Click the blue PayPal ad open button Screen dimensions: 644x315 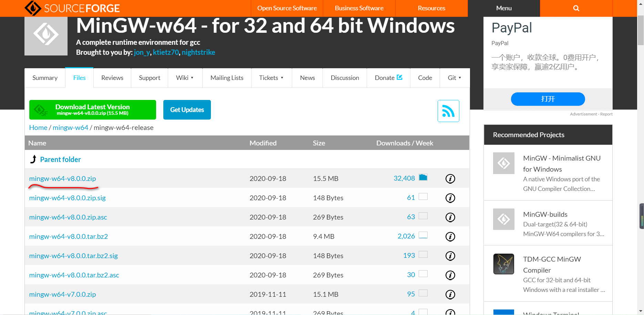(548, 99)
